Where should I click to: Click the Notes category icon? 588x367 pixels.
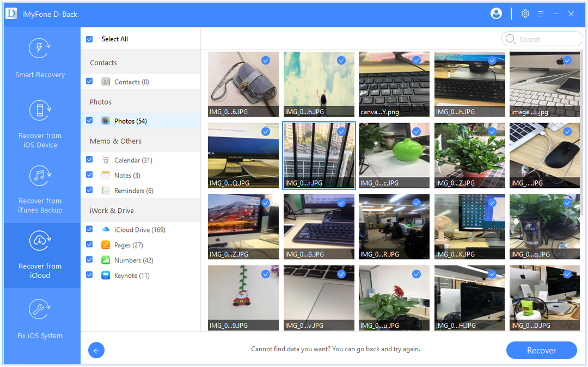point(106,175)
